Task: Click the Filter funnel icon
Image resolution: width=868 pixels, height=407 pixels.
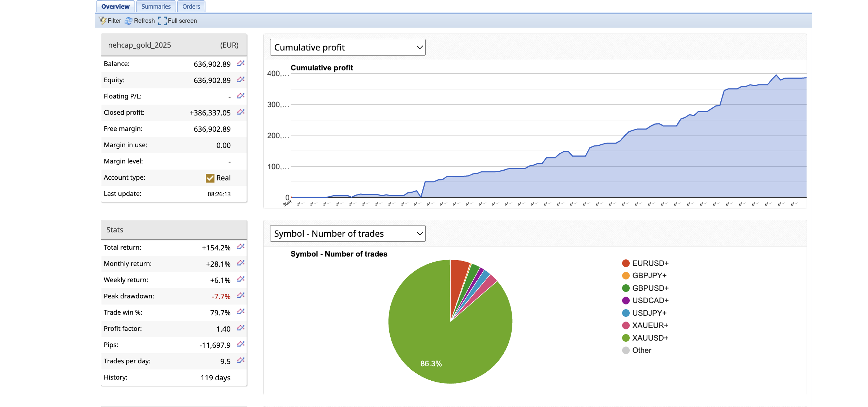Action: pos(103,21)
